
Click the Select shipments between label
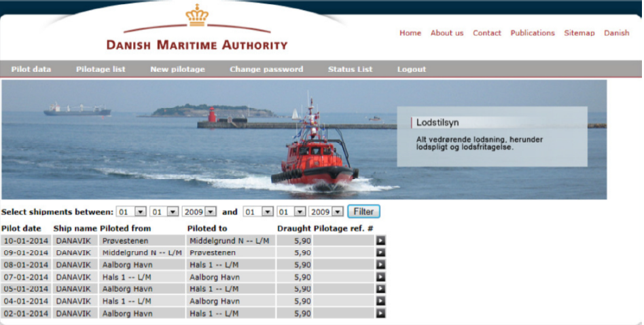(x=57, y=212)
